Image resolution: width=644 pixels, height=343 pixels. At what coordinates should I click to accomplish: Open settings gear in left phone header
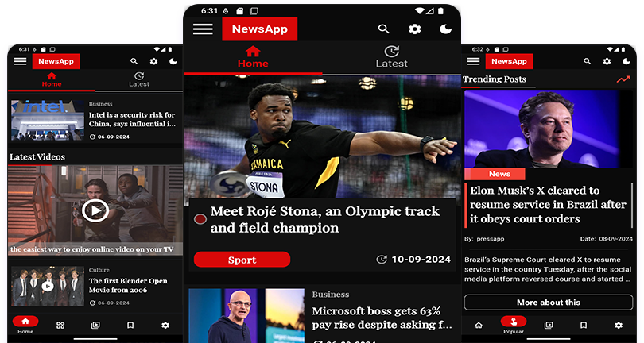click(153, 61)
